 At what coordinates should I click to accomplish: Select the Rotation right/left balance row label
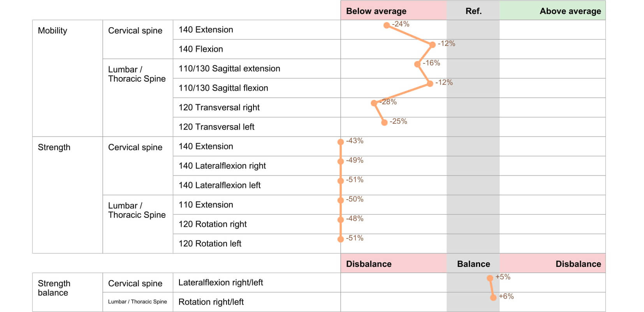(211, 302)
